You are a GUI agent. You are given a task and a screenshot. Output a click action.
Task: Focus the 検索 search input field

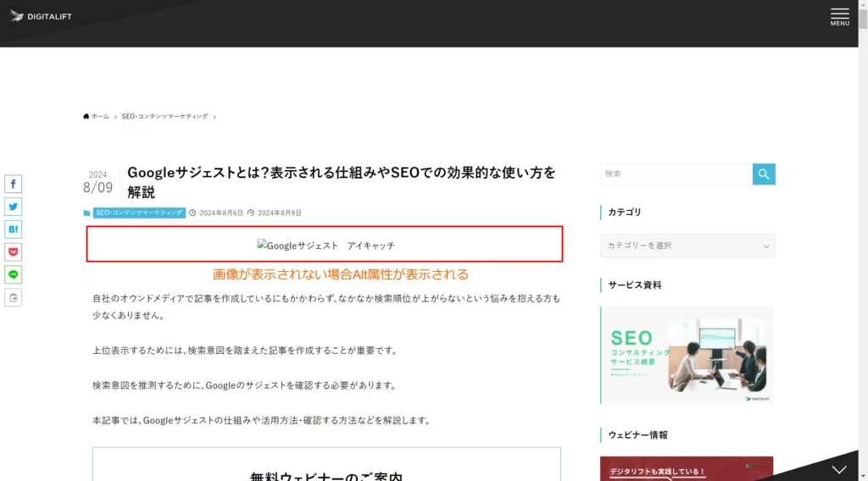tap(676, 174)
